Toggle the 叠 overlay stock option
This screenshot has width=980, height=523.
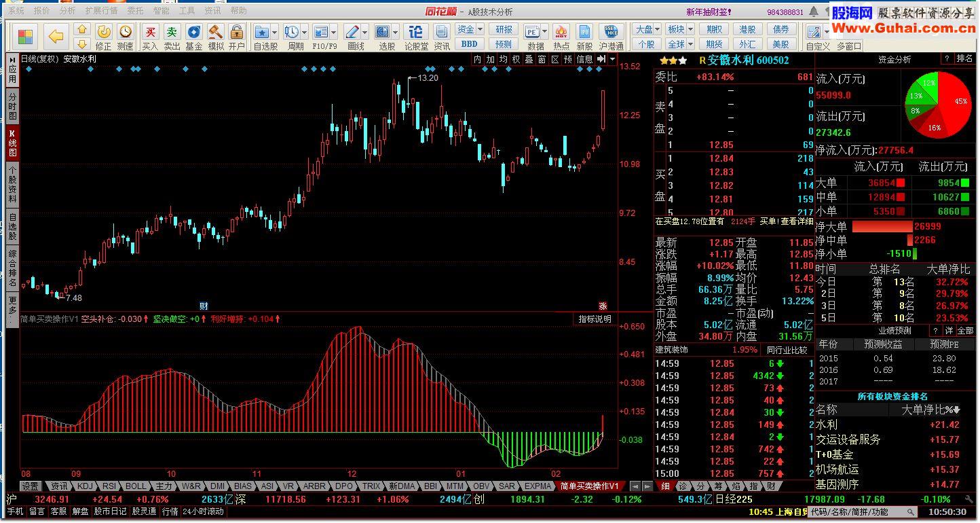click(529, 60)
